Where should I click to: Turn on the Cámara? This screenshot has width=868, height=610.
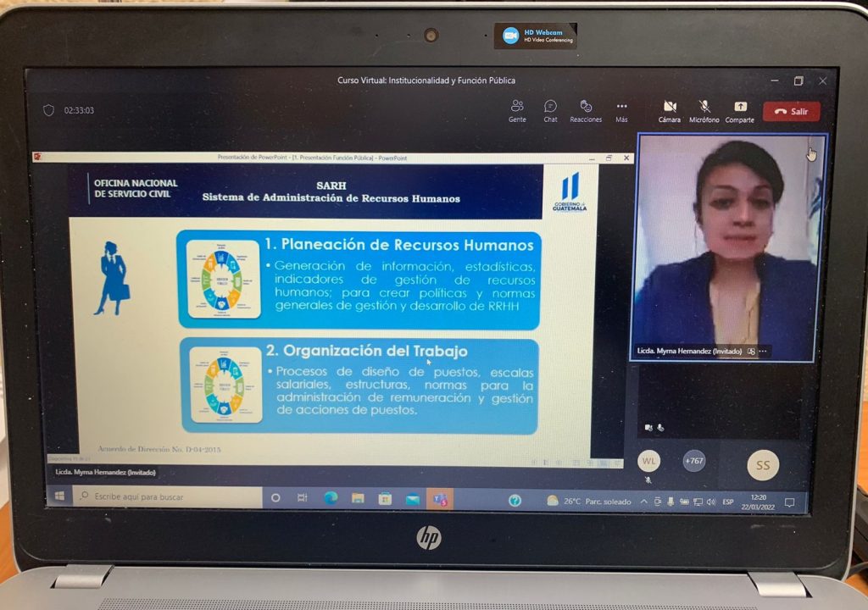click(670, 111)
